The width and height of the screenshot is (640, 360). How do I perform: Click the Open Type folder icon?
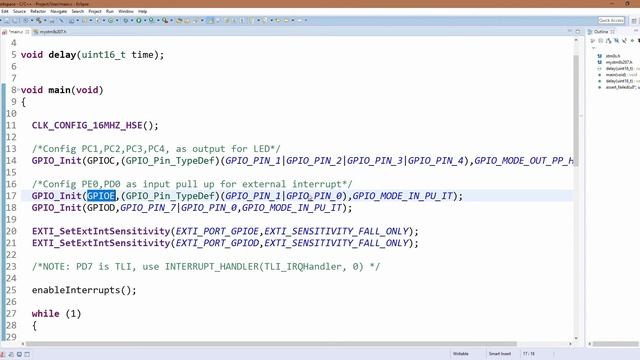pyautogui.click(x=179, y=20)
